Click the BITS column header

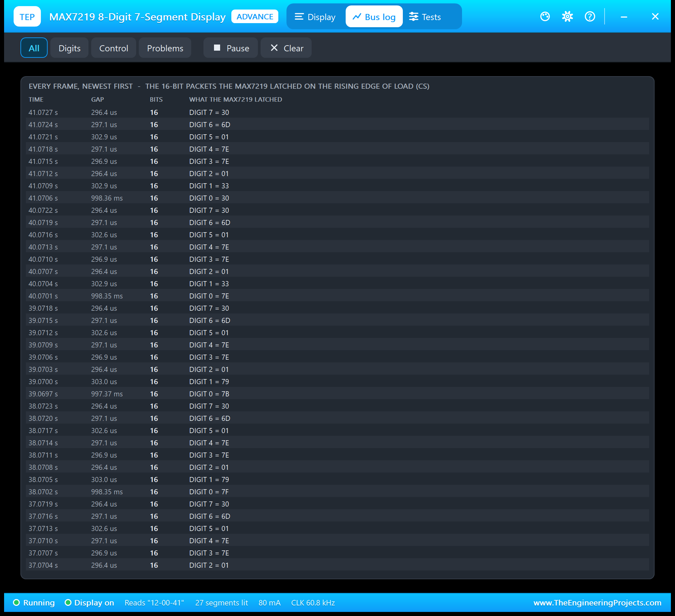[156, 99]
